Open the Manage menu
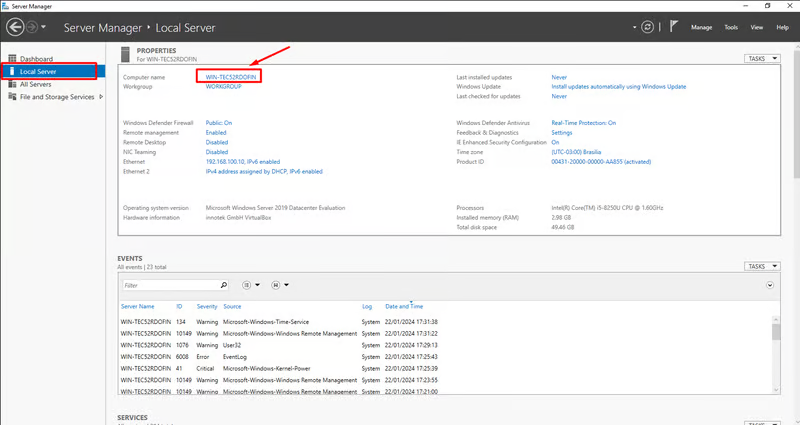This screenshot has width=800, height=425. point(702,27)
